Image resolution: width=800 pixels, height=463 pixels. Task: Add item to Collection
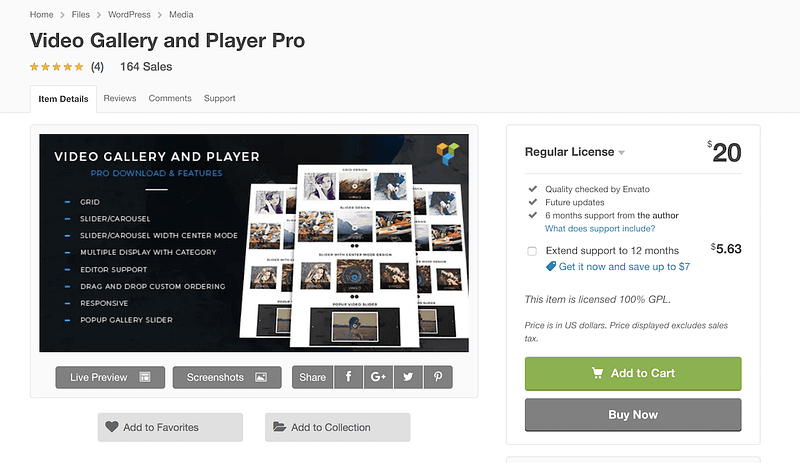337,427
